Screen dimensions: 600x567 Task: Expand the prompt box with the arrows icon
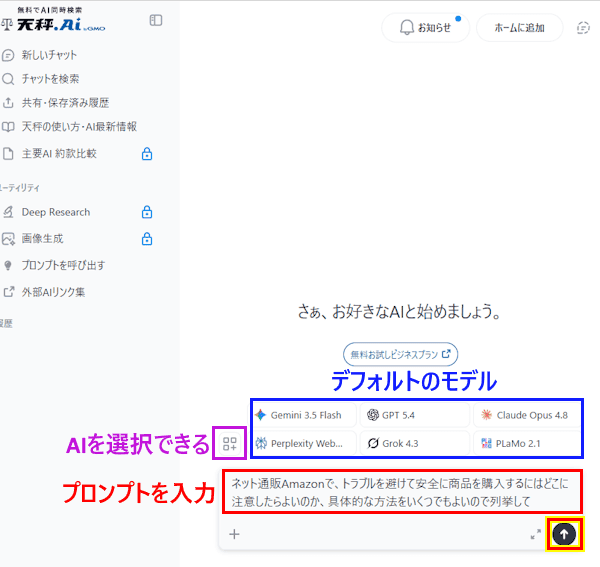click(536, 534)
